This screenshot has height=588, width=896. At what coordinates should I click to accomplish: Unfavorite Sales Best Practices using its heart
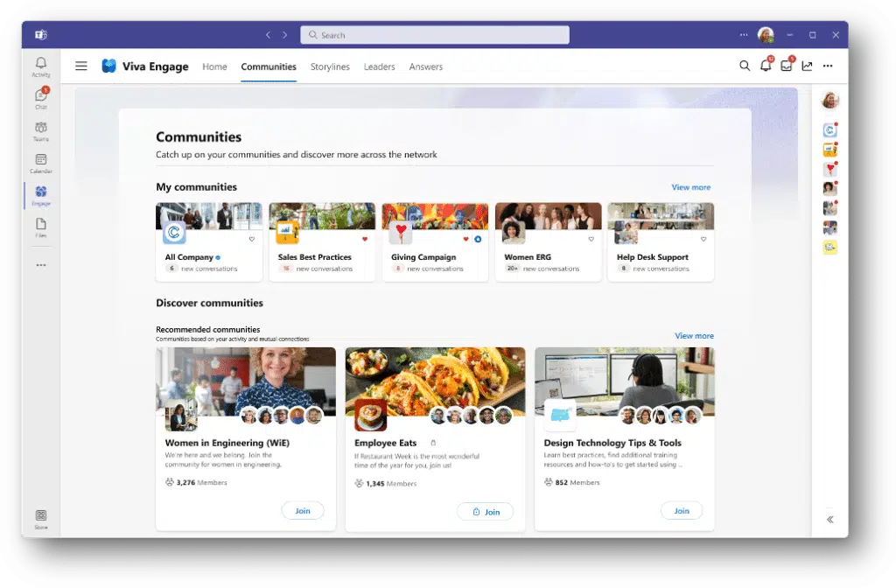(x=365, y=239)
